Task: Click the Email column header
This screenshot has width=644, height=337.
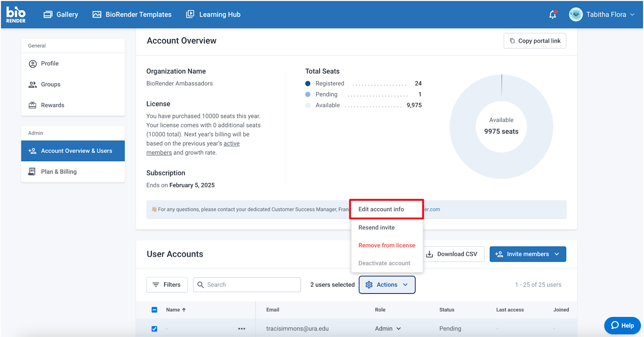Action: coord(272,310)
